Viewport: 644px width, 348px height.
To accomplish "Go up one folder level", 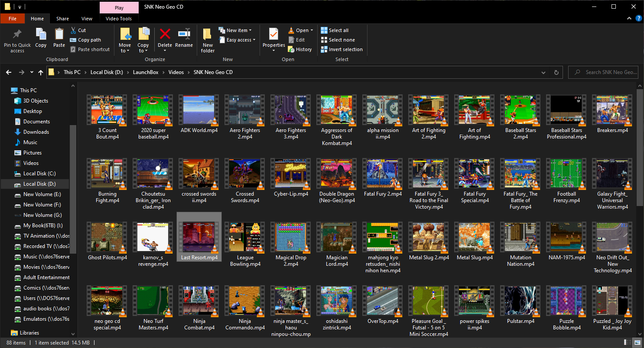I will coord(41,72).
